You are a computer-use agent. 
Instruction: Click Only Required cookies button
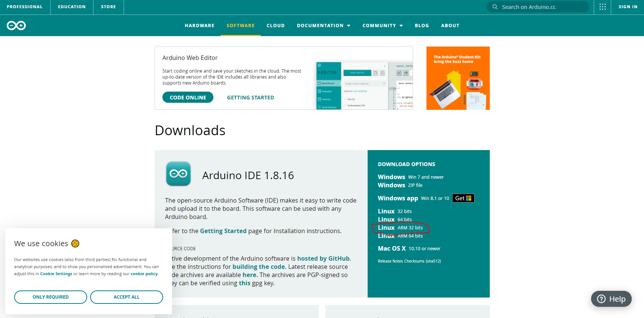(x=51, y=297)
